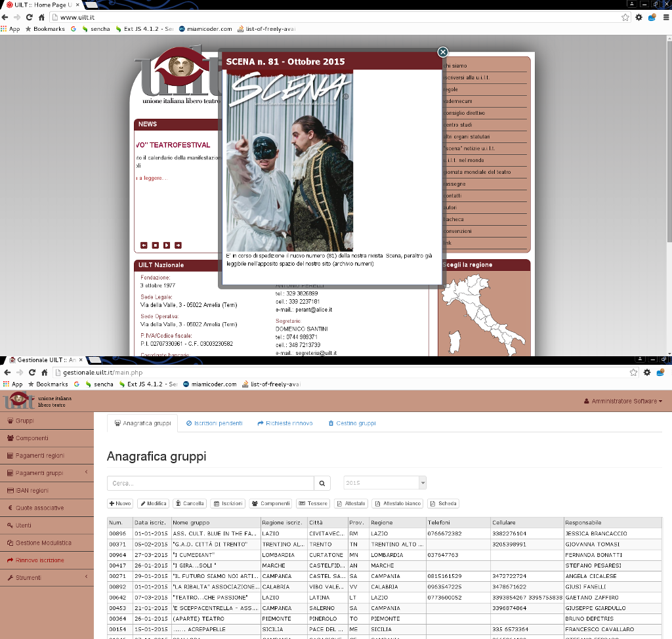The image size is (672, 639).
Task: Switch to the Cestino gruppi tab
Action: point(352,423)
